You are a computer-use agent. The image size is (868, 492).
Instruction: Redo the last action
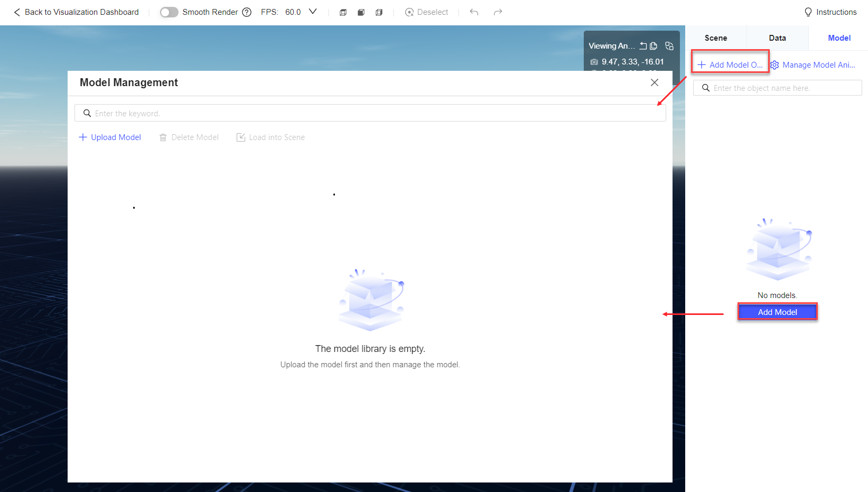(x=498, y=12)
